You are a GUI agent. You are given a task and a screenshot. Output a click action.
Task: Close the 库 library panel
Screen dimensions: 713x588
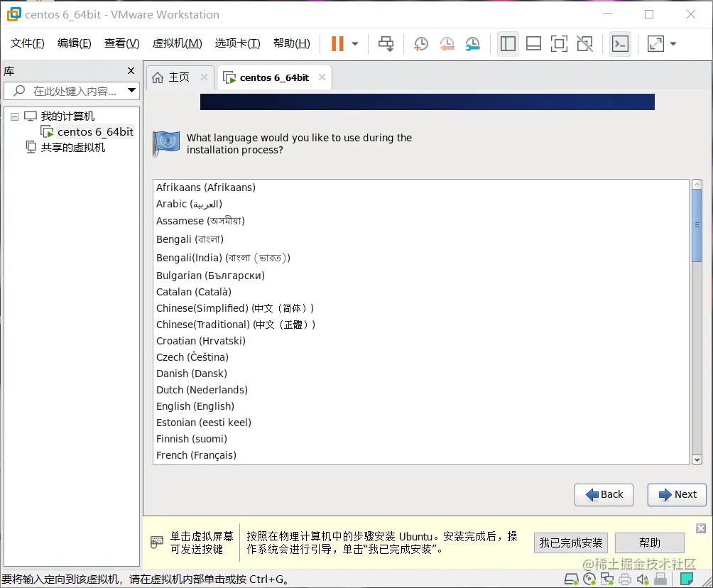(131, 71)
